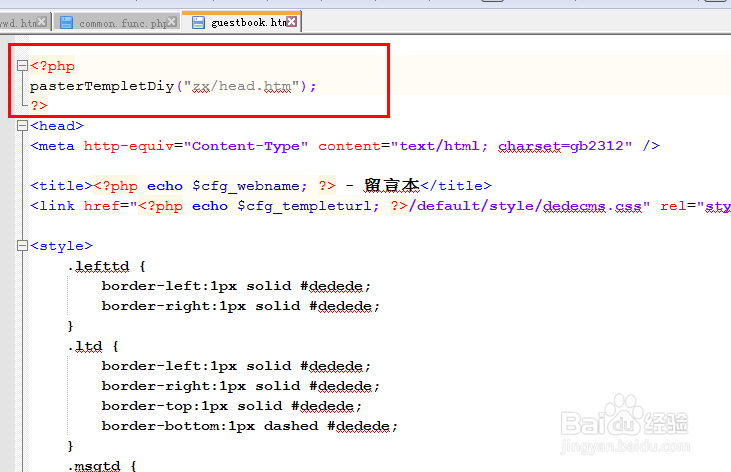The height and width of the screenshot is (472, 731).
Task: Click the closing brace of .lefttd rule
Action: tap(70, 326)
